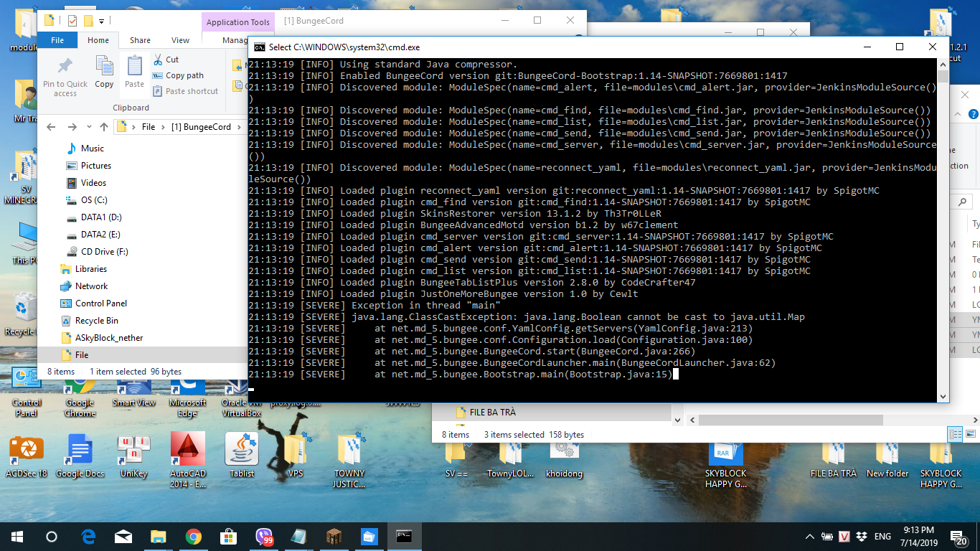Open Google Chrome from the taskbar
The image size is (980, 551).
coord(193,536)
